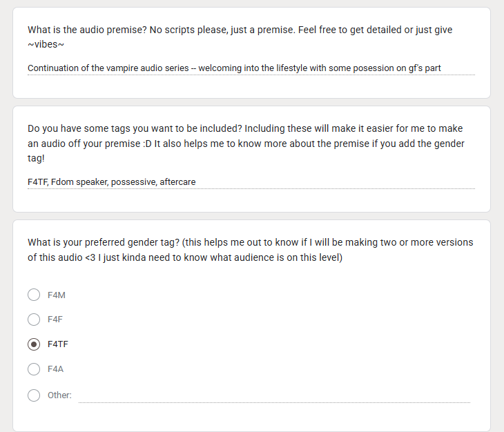
Task: Pick the F4A radio option
Action: 34,369
